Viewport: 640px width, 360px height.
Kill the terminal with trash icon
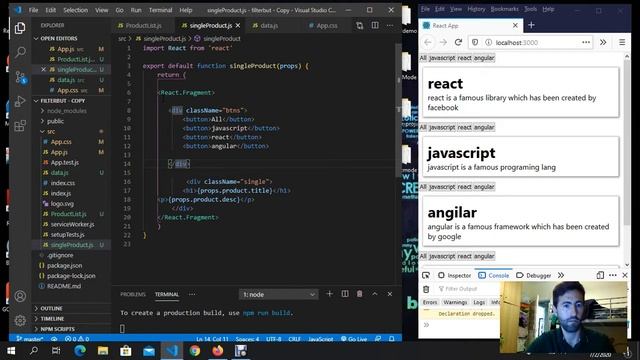(360, 294)
